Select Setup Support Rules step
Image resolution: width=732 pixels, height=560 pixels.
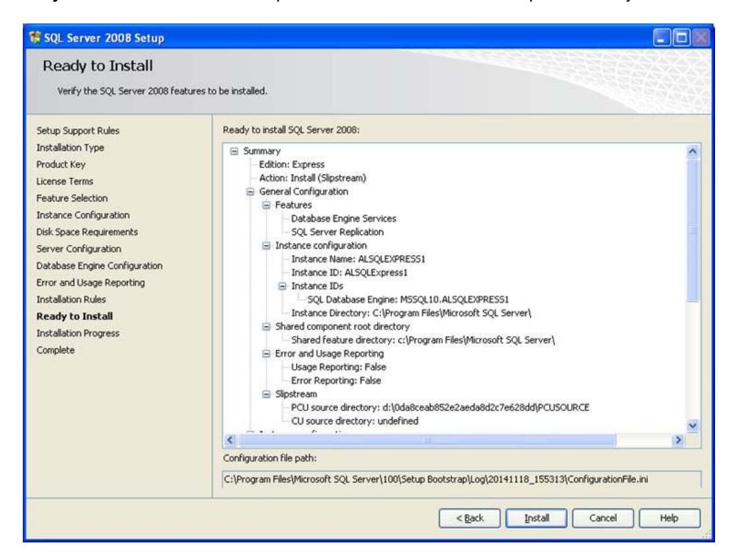[78, 131]
